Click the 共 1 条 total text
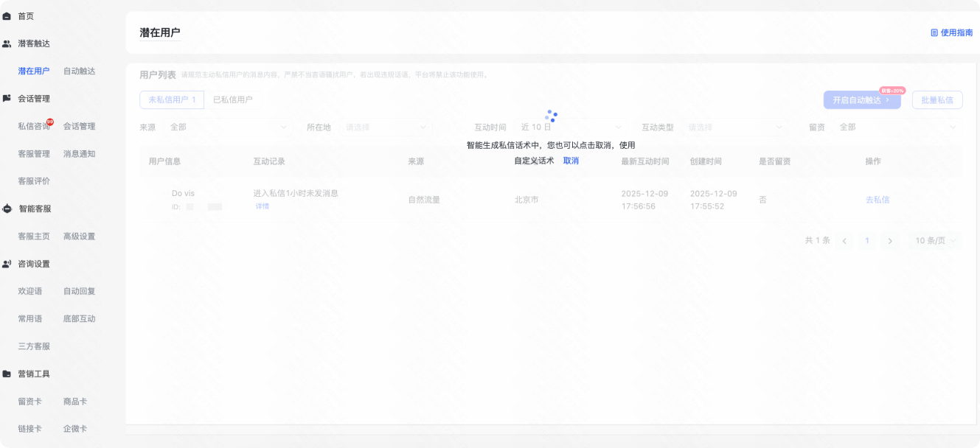980x448 pixels. pyautogui.click(x=818, y=241)
